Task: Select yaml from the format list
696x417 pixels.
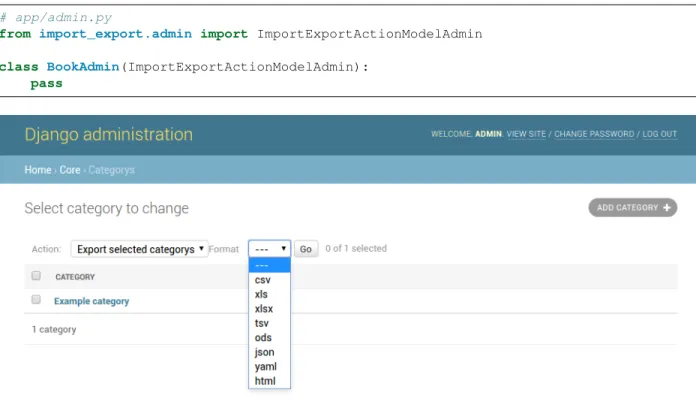Action: 269,366
